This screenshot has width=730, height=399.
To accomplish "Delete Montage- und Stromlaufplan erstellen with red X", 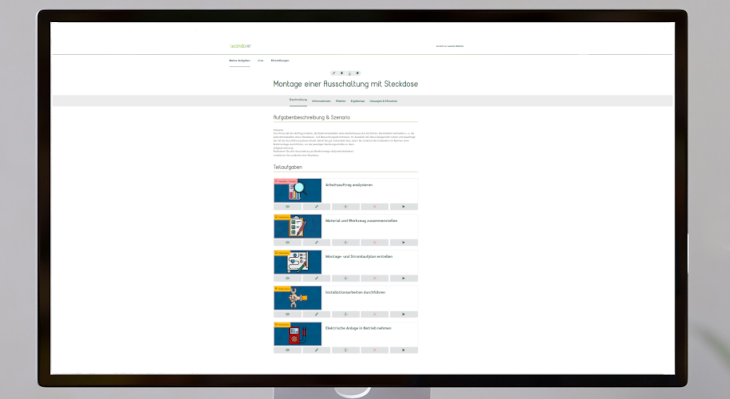I will [375, 278].
